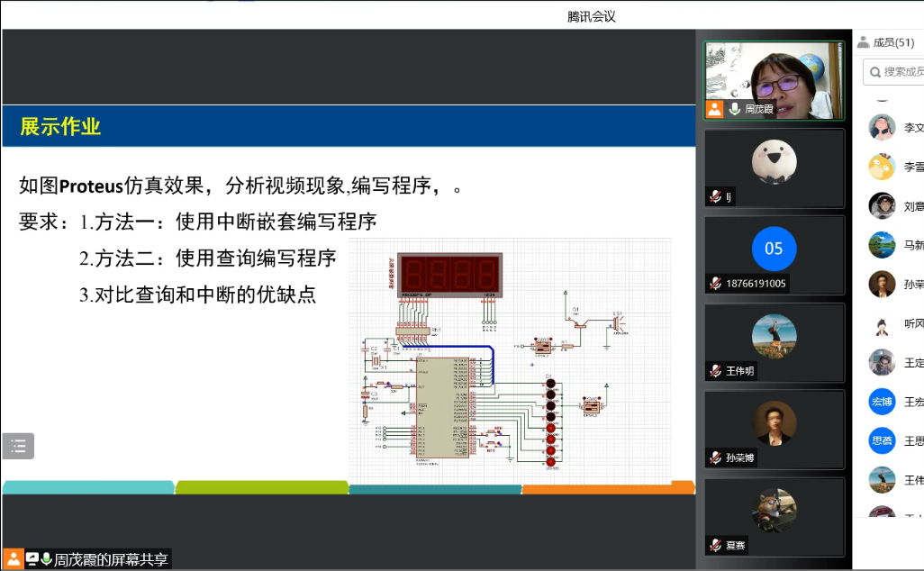Screen dimensions: 924x571
Task: Click the muted microphone icon beside 18766191005
Action: click(x=715, y=284)
